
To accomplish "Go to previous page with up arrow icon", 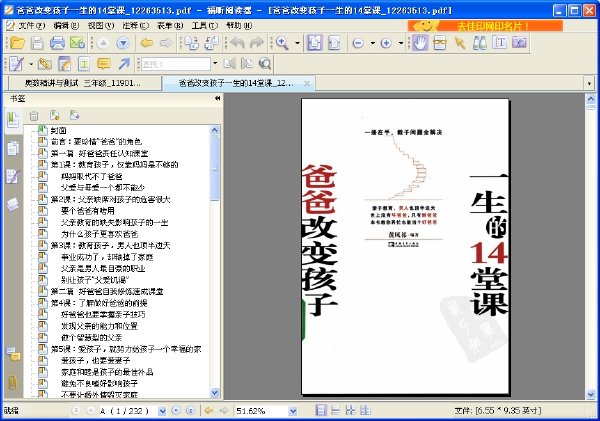I will [103, 43].
